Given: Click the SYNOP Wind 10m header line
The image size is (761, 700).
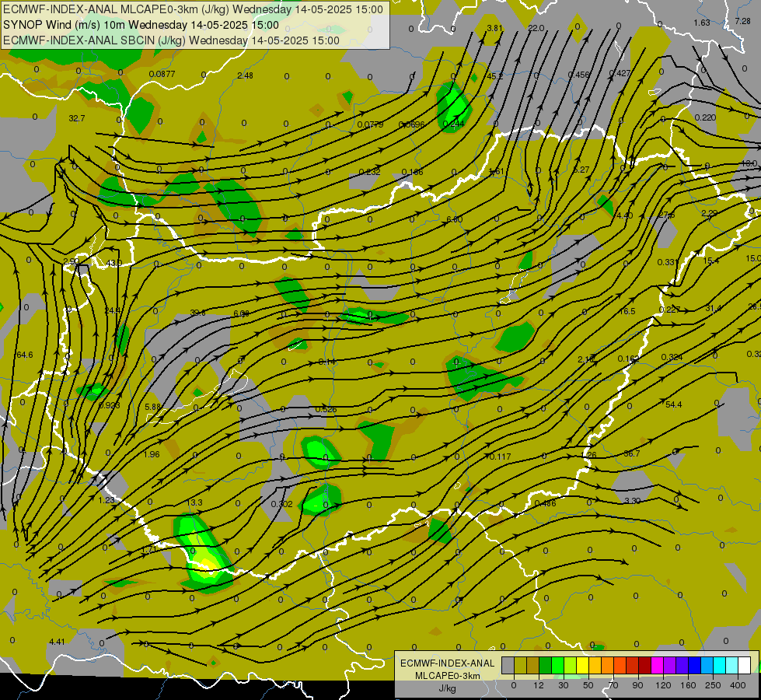Looking at the screenshot, I should point(141,25).
